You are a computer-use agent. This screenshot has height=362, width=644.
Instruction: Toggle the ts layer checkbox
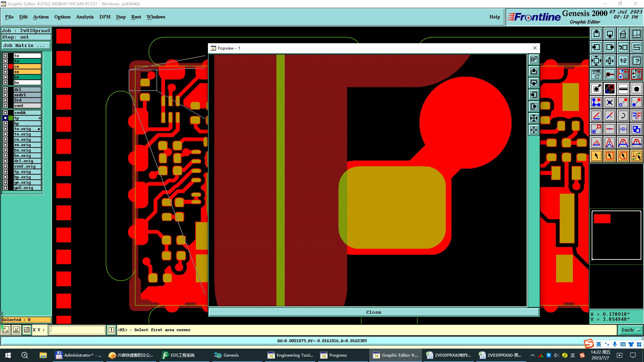click(5, 61)
